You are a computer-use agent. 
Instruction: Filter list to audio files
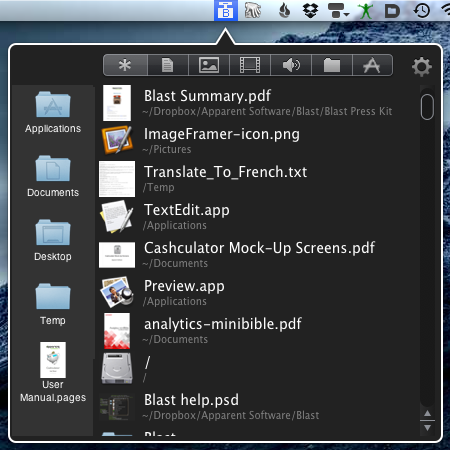tap(291, 65)
